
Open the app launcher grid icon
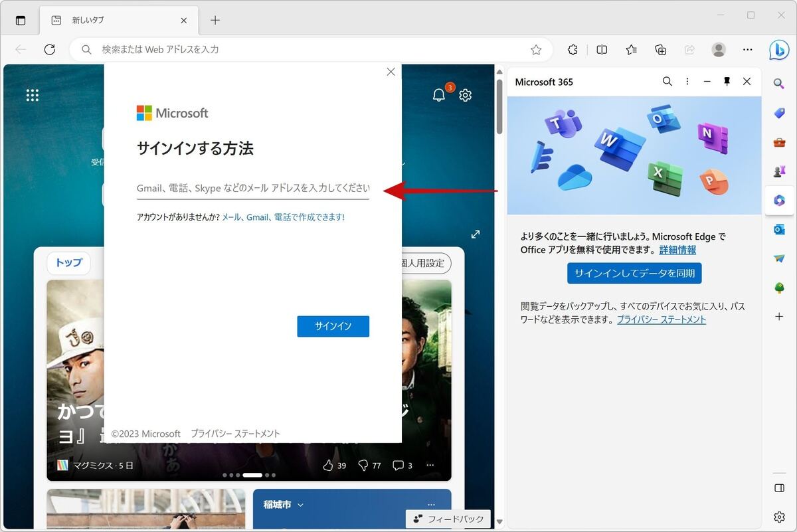33,96
